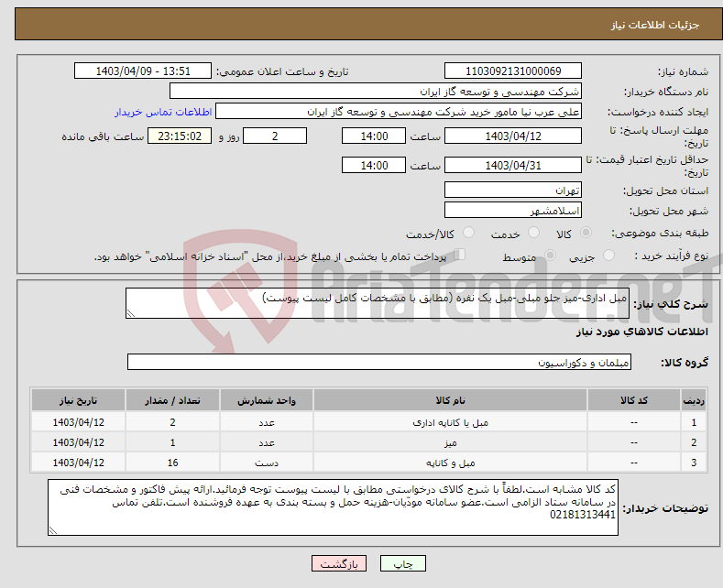Click the delivery province field تهران
The height and width of the screenshot is (588, 723).
tap(513, 190)
